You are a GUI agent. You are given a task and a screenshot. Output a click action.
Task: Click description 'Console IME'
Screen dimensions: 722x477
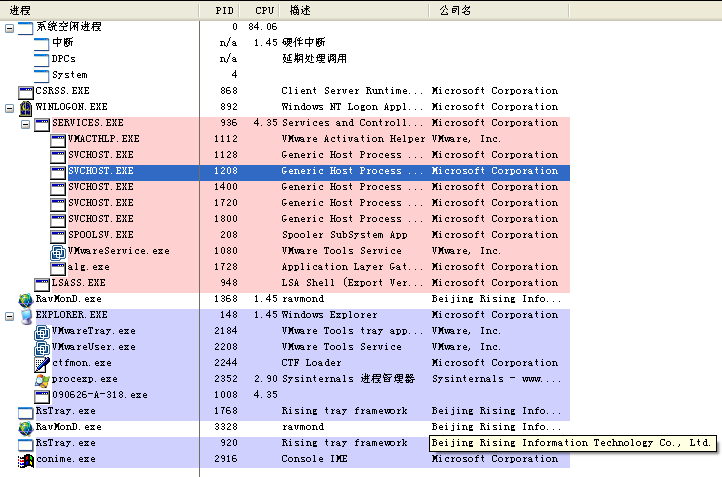point(314,459)
